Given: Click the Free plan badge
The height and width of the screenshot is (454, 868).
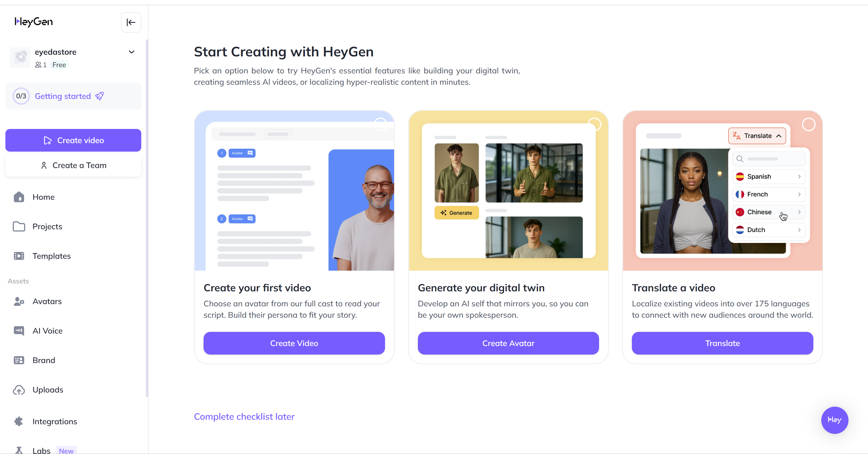Looking at the screenshot, I should [x=59, y=65].
